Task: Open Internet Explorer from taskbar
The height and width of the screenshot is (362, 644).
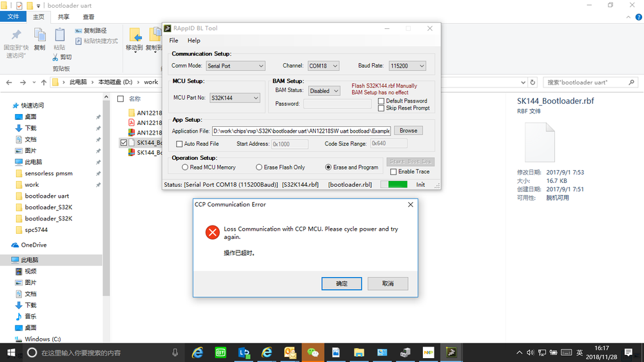Action: tap(197, 352)
